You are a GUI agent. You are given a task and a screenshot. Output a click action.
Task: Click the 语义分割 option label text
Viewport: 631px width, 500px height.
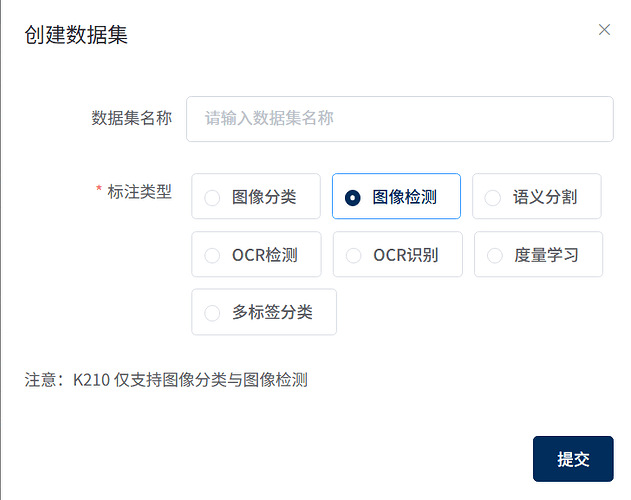coord(545,197)
